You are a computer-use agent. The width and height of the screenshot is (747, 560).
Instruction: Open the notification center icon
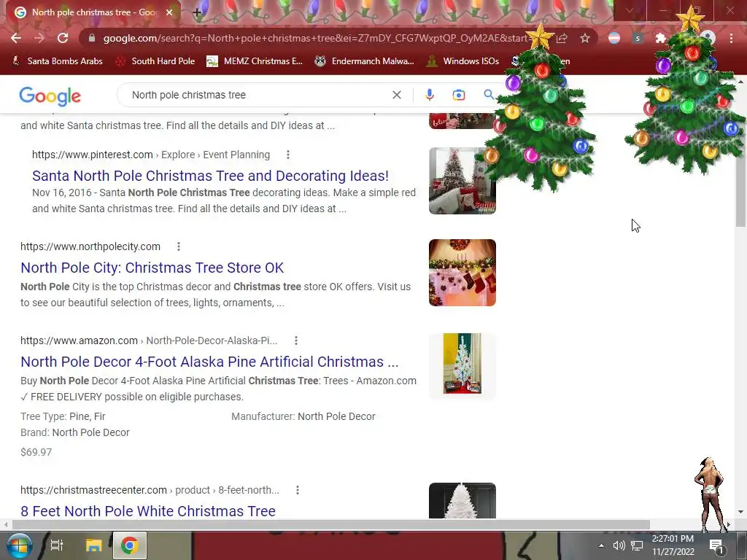pyautogui.click(x=716, y=546)
